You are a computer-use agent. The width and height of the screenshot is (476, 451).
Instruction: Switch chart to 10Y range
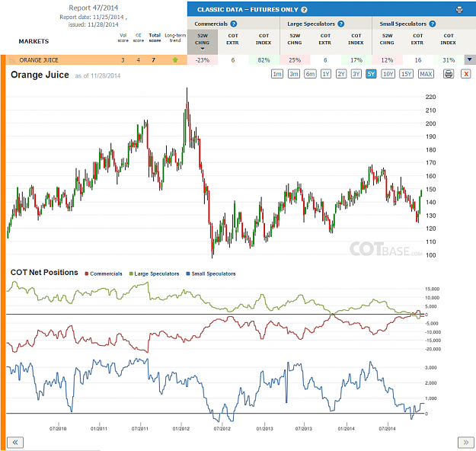click(388, 74)
